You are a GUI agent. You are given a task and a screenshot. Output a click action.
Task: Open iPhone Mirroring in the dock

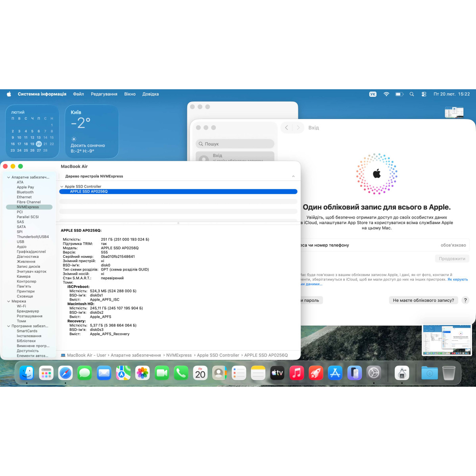(354, 373)
